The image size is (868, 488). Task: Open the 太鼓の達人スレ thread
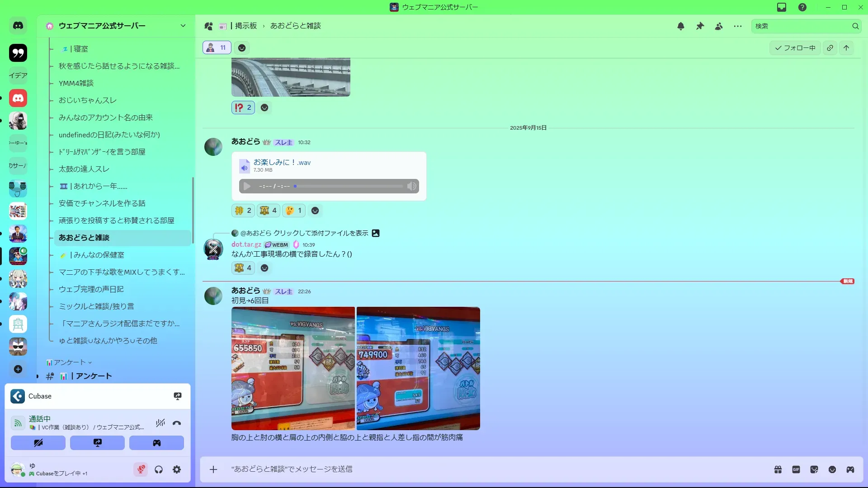tap(84, 169)
